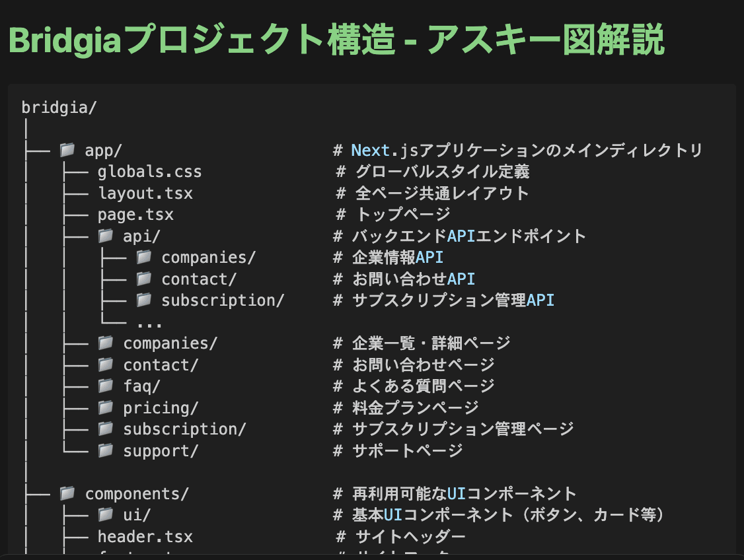Click the comment サポートページ
This screenshot has height=560, width=744.
pyautogui.click(x=407, y=451)
